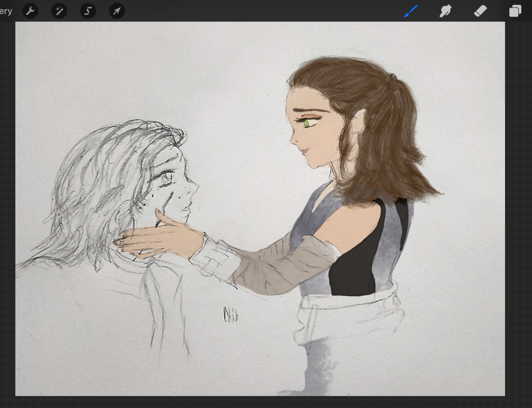Open Adjustments magic wand menu

[59, 11]
